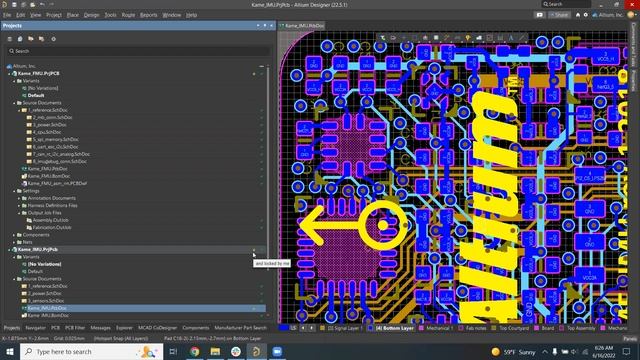The width and height of the screenshot is (640, 360).
Task: Click the home icon in top bar
Action: (x=578, y=15)
